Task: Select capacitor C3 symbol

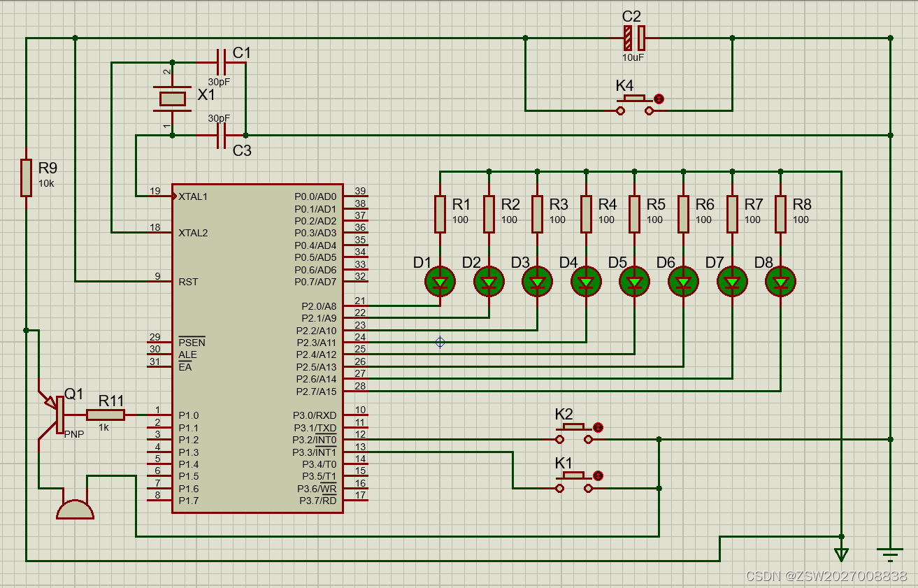Action: [x=222, y=135]
